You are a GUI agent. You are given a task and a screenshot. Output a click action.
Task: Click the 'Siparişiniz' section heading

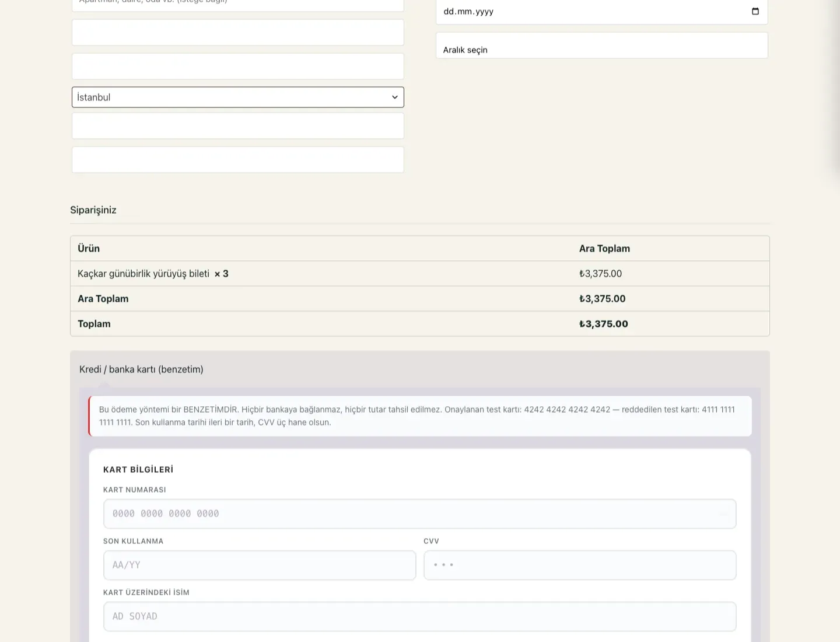pyautogui.click(x=93, y=210)
